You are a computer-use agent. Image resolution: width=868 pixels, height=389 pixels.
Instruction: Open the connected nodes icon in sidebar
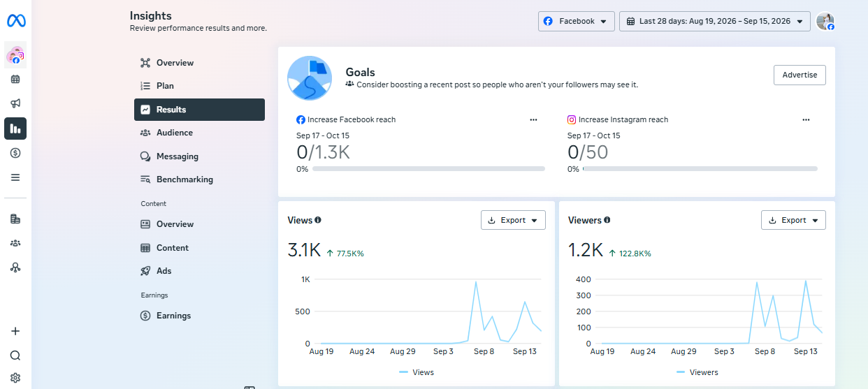(x=15, y=267)
